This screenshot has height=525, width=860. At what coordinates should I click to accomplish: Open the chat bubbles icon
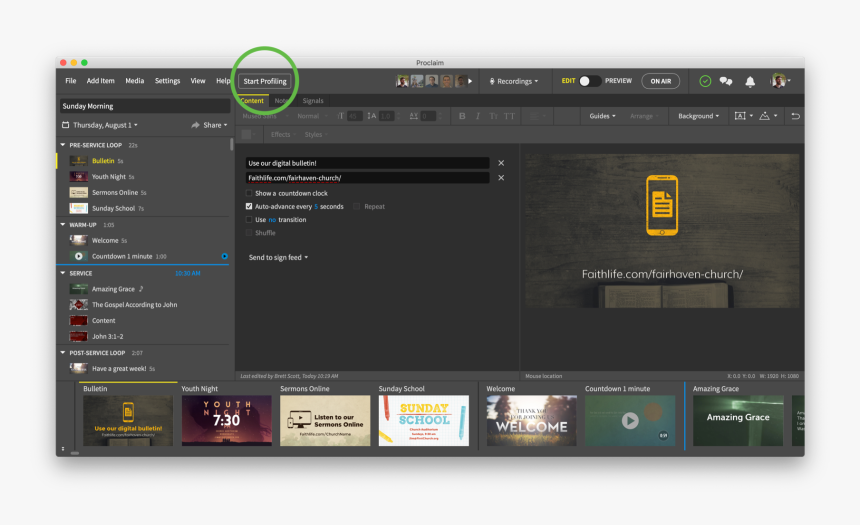[x=726, y=81]
